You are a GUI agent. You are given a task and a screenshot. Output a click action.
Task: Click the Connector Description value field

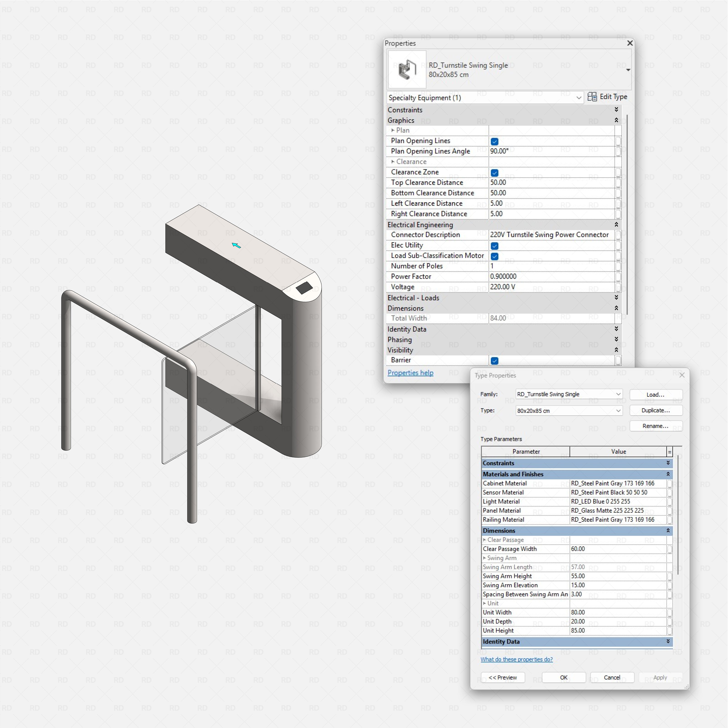click(551, 235)
